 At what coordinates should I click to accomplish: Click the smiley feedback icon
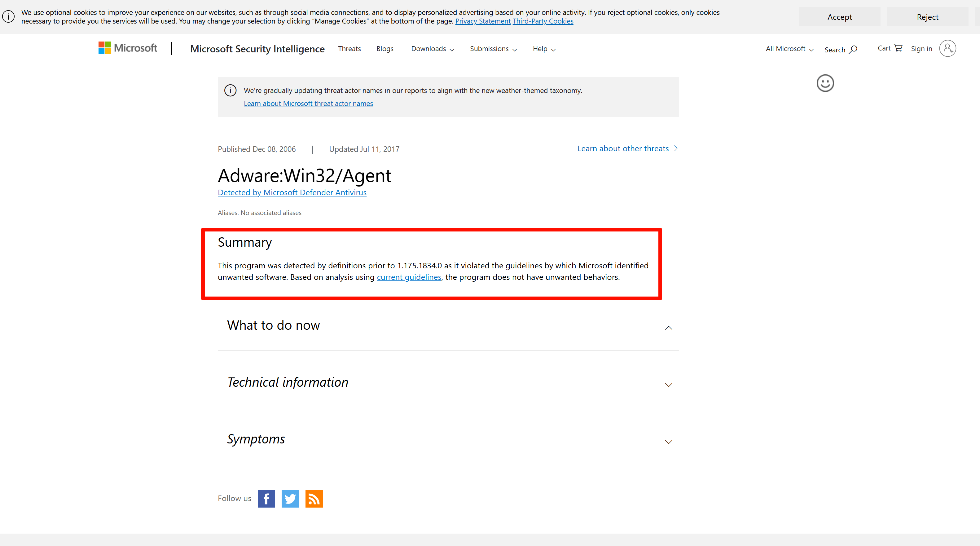[x=825, y=83]
